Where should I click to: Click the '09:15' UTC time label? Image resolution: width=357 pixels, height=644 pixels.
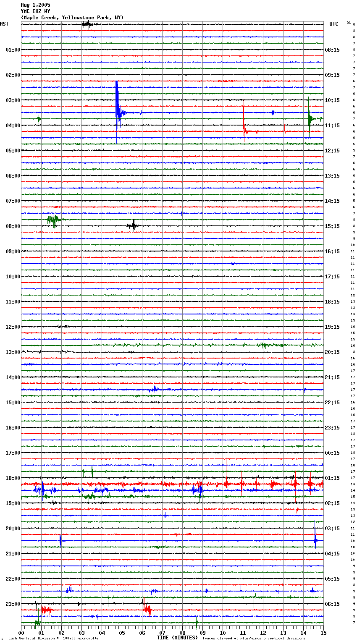(332, 75)
